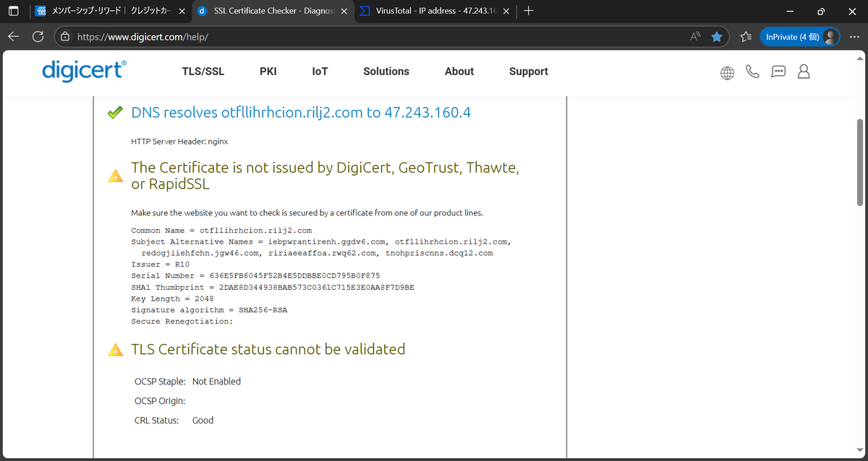
Task: View site information via the lock icon
Action: coord(65,37)
